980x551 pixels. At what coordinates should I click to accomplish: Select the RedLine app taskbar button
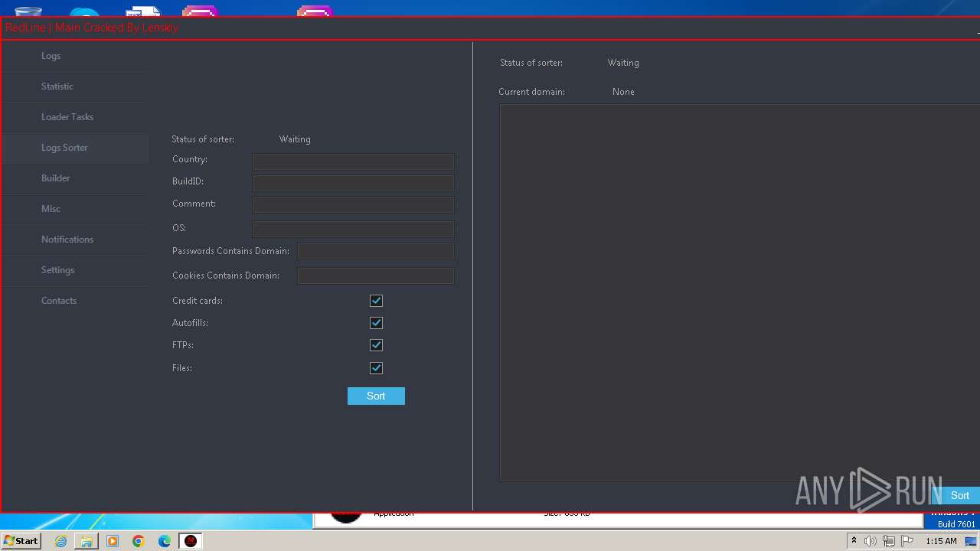(x=191, y=541)
